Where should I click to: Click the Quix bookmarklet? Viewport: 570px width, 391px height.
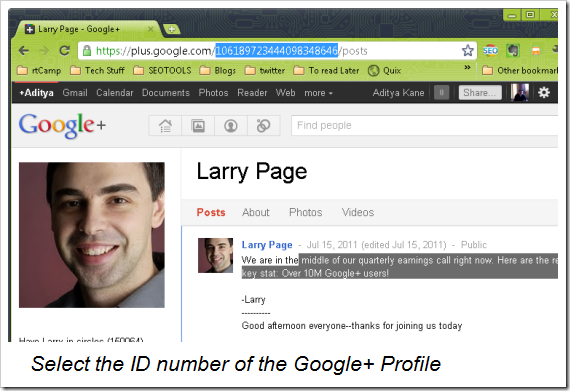(x=384, y=70)
